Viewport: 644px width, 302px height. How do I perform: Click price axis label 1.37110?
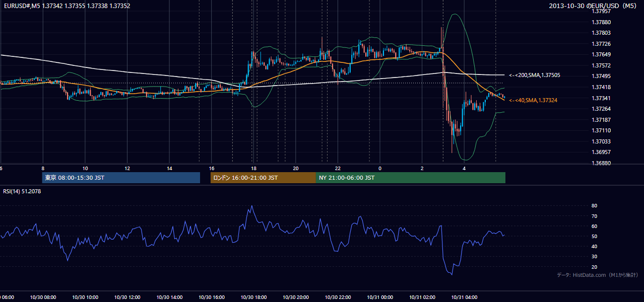pyautogui.click(x=601, y=130)
